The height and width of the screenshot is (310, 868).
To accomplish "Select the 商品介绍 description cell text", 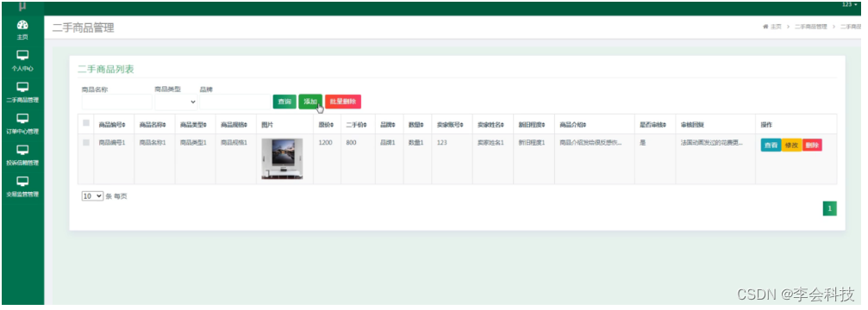I will pyautogui.click(x=590, y=143).
